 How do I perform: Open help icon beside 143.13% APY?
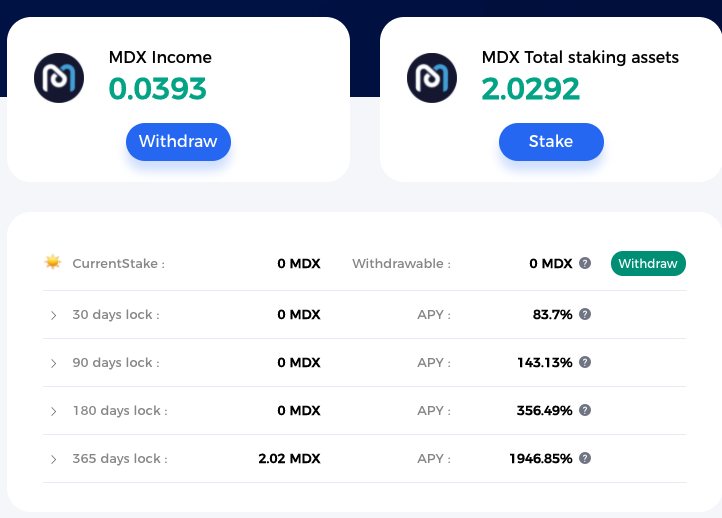point(585,362)
